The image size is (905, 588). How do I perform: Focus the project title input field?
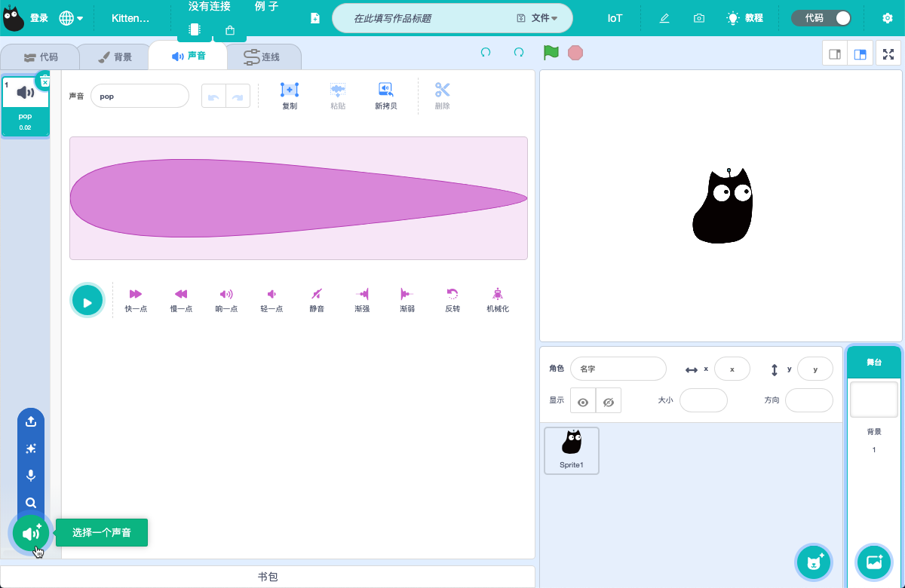click(422, 18)
